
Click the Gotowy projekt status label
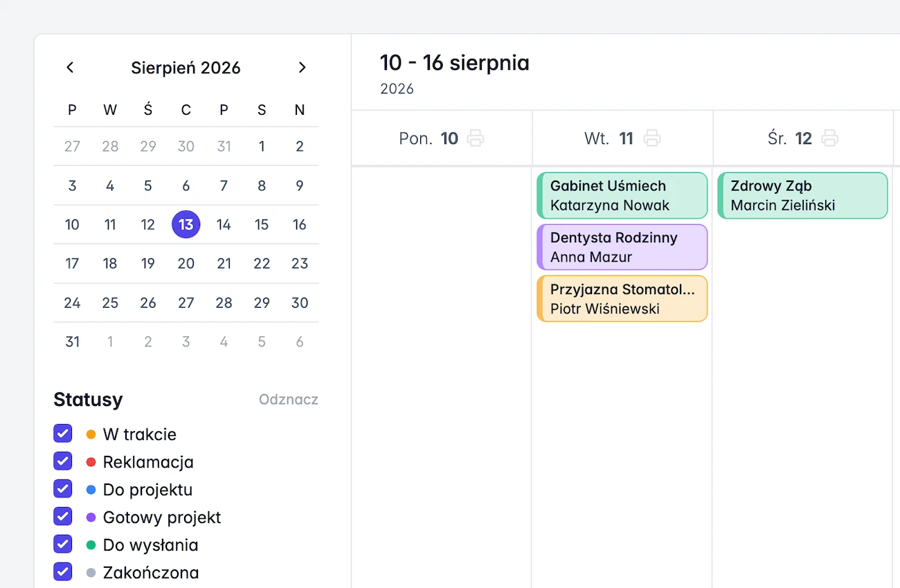coord(162,517)
